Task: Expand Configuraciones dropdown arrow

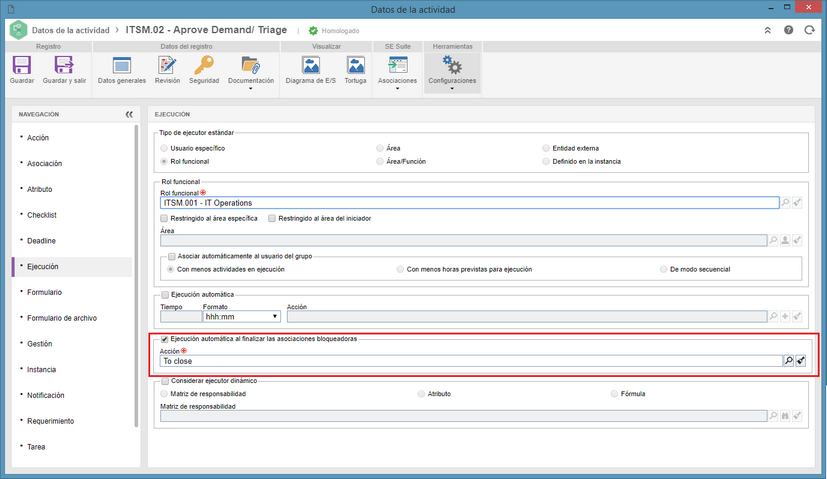Action: click(452, 89)
